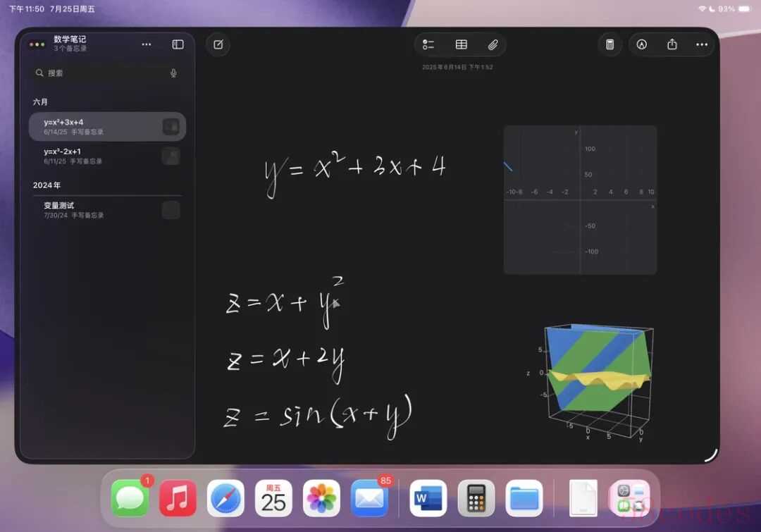Select the y=x²+3x+4 note

[107, 127]
